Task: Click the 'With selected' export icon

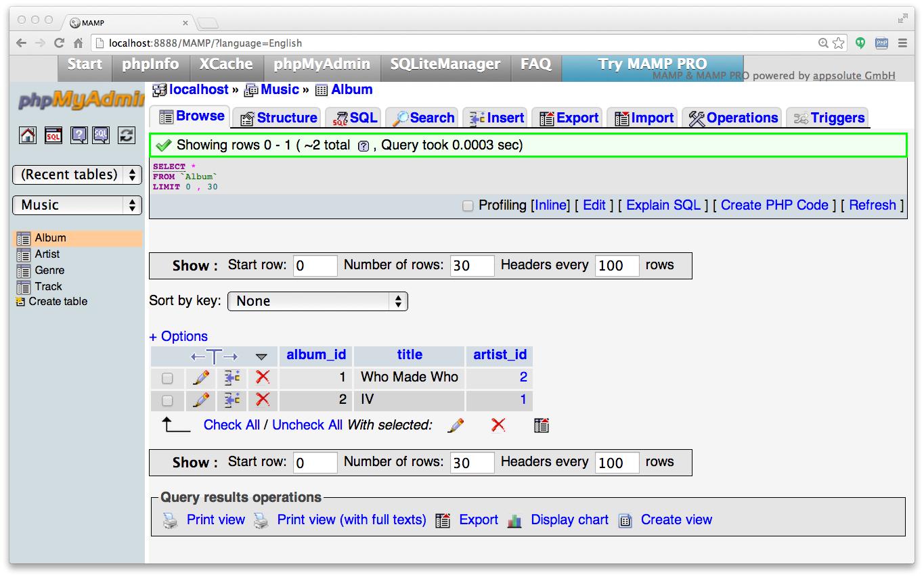Action: (541, 425)
